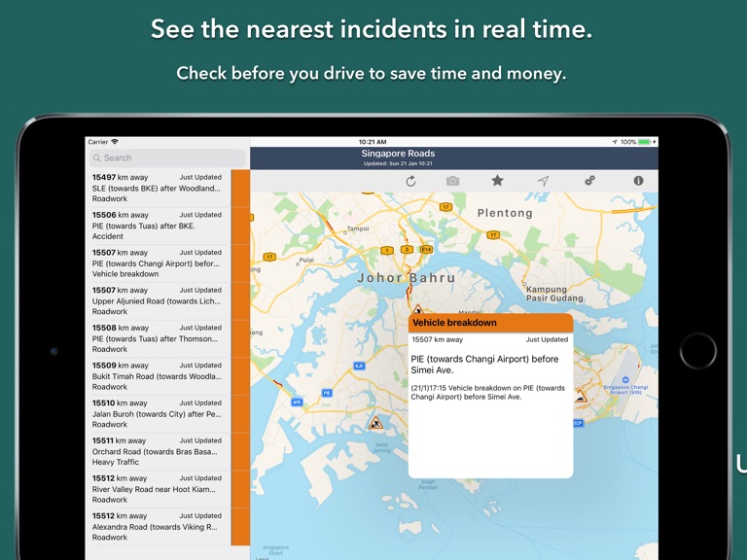Tap the warning marker above the callout

418,309
